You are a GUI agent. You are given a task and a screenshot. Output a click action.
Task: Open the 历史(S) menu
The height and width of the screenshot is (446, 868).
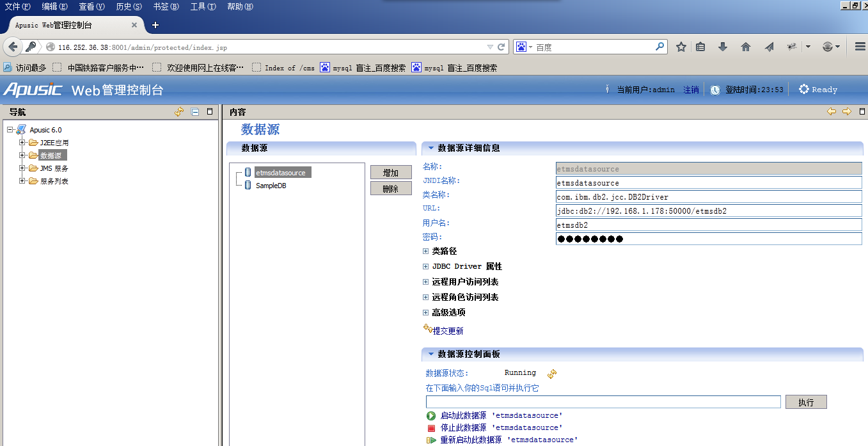tap(129, 6)
